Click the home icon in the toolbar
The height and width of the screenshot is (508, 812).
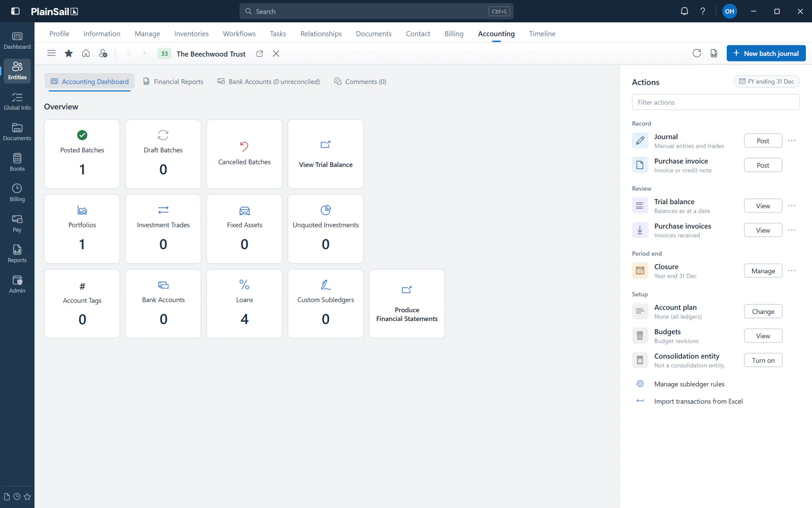pyautogui.click(x=86, y=53)
